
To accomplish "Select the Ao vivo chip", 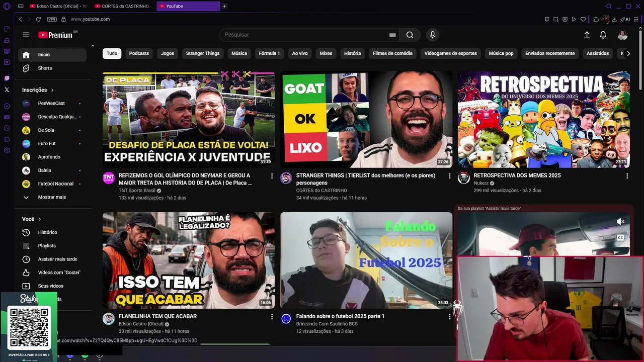I will [x=300, y=53].
